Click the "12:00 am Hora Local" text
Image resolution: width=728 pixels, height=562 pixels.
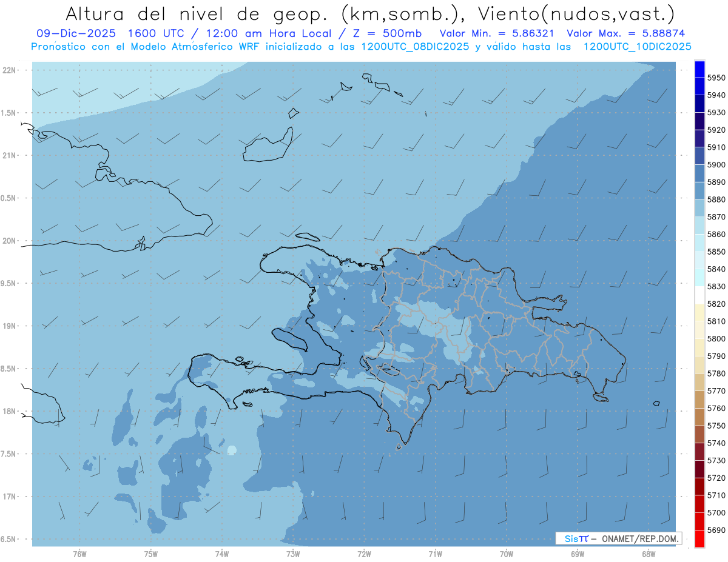coord(267,33)
